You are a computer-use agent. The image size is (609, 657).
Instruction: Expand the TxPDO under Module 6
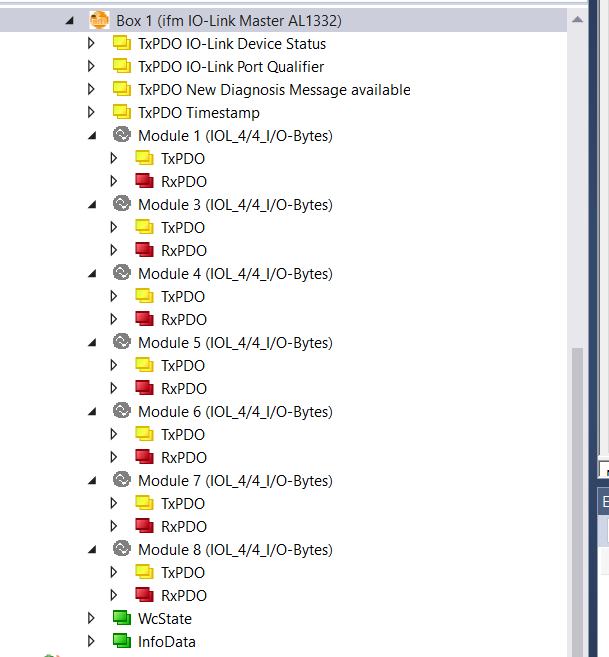[114, 434]
